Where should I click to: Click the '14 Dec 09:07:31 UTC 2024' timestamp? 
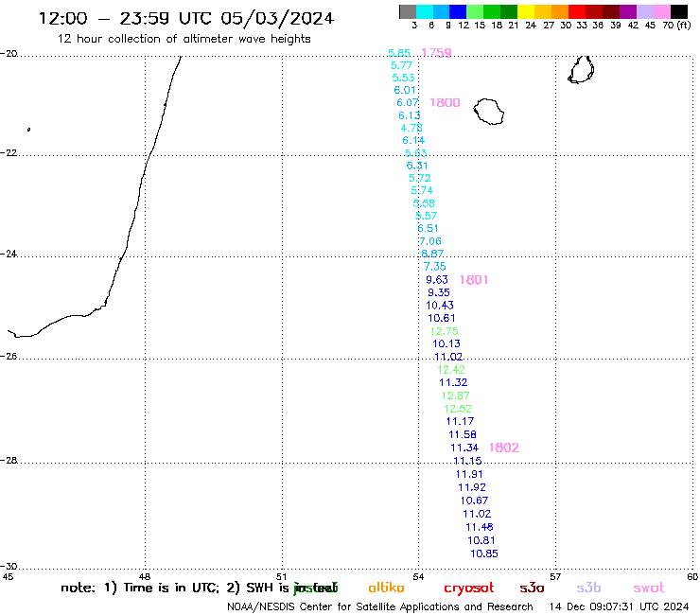[619, 607]
